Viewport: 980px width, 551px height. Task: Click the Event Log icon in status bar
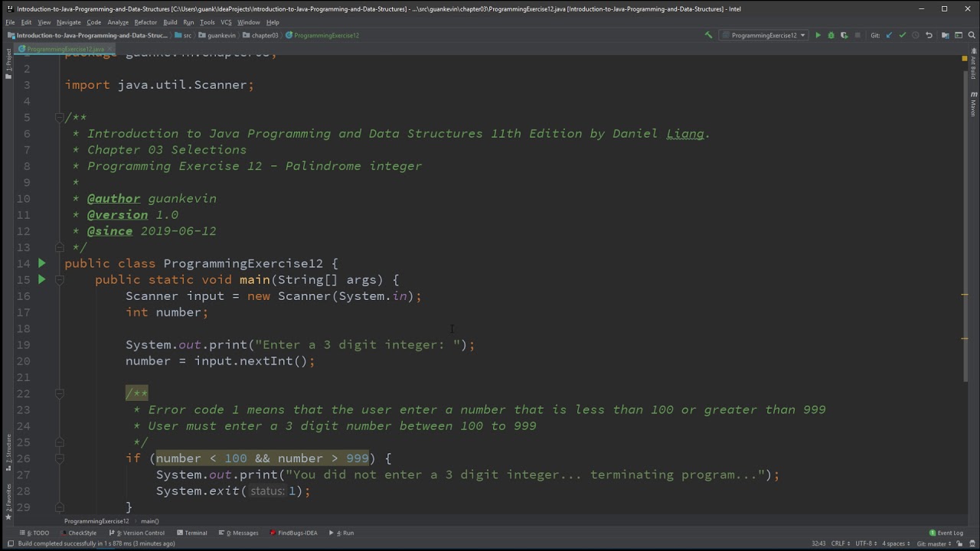(933, 533)
